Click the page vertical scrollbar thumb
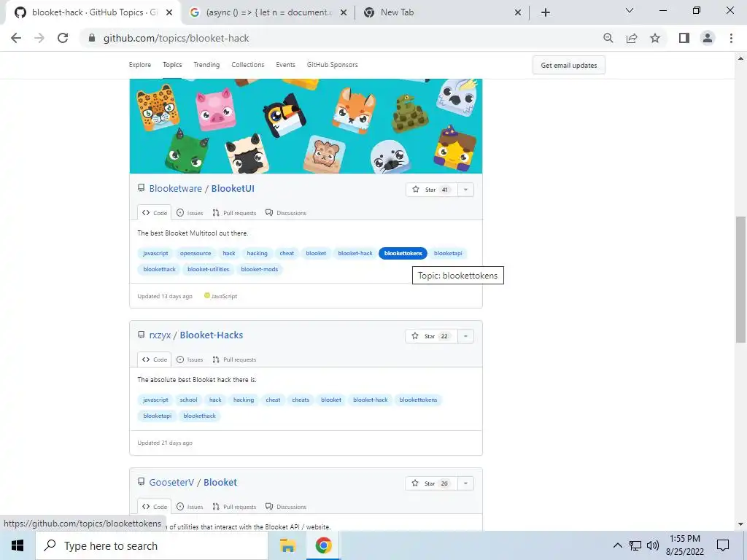The width and height of the screenshot is (747, 560). point(740,279)
